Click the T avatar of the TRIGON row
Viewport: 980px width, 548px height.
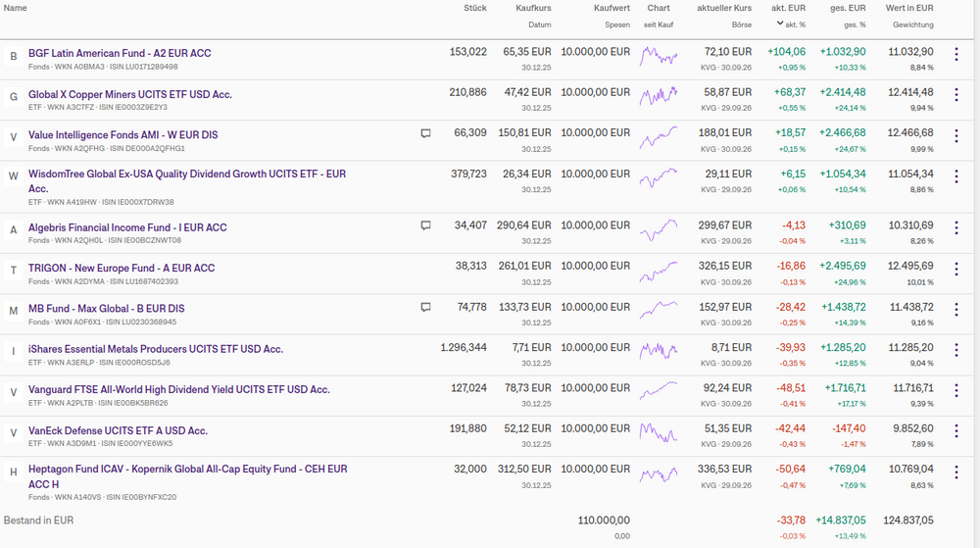click(x=13, y=272)
